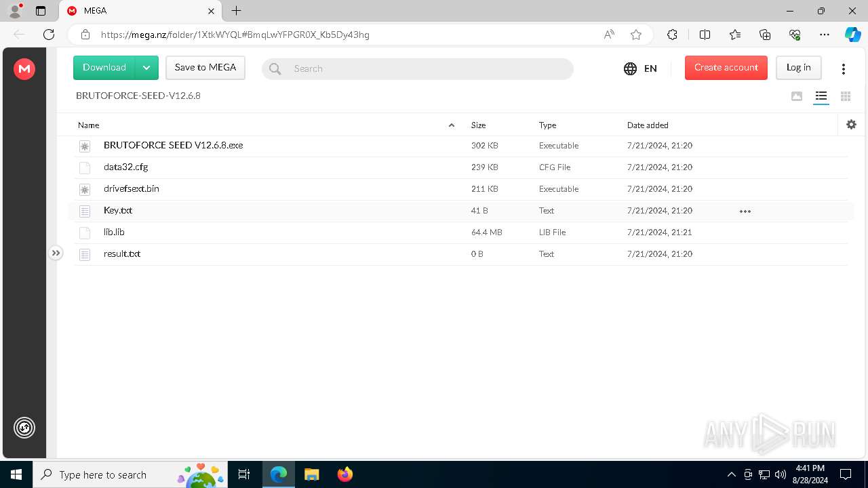Open column settings gear icon
The height and width of the screenshot is (488, 868).
tap(852, 125)
